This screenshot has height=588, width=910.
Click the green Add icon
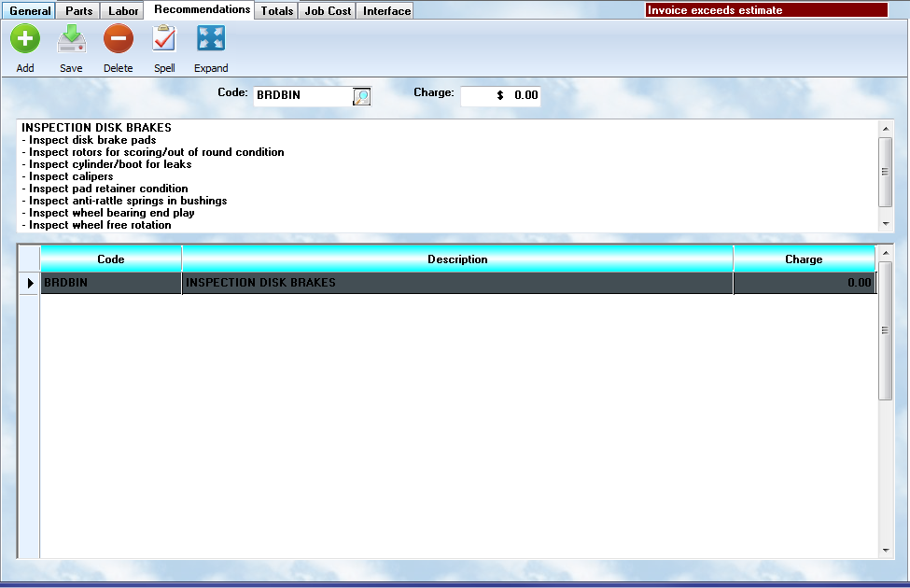pos(25,39)
